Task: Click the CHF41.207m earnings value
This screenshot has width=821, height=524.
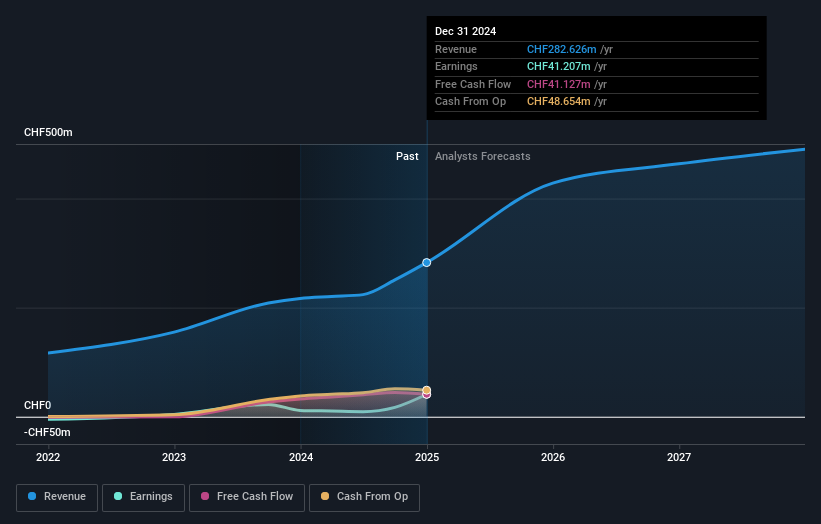Action: pos(559,66)
